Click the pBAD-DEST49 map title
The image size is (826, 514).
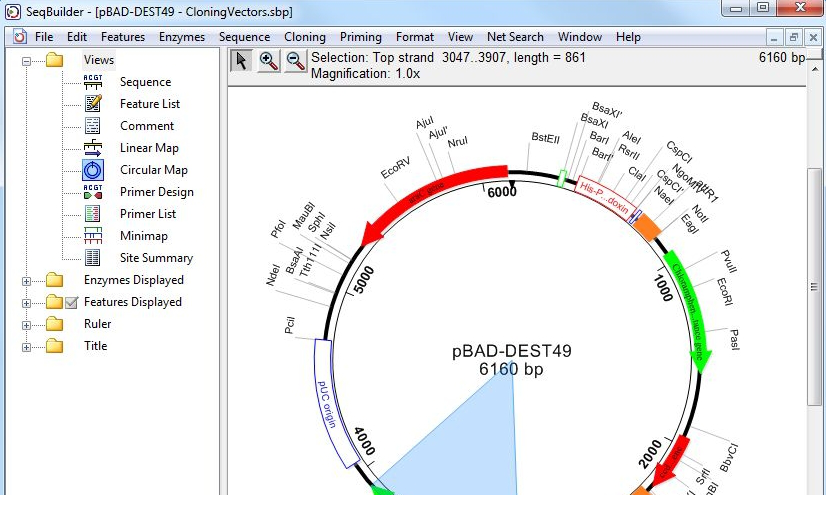click(512, 351)
